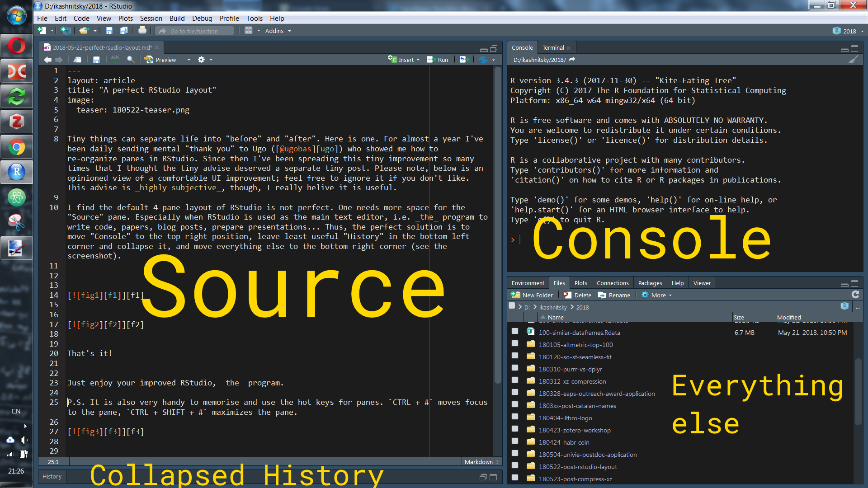Image resolution: width=868 pixels, height=488 pixels.
Task: Refresh the file listing
Action: click(x=855, y=295)
